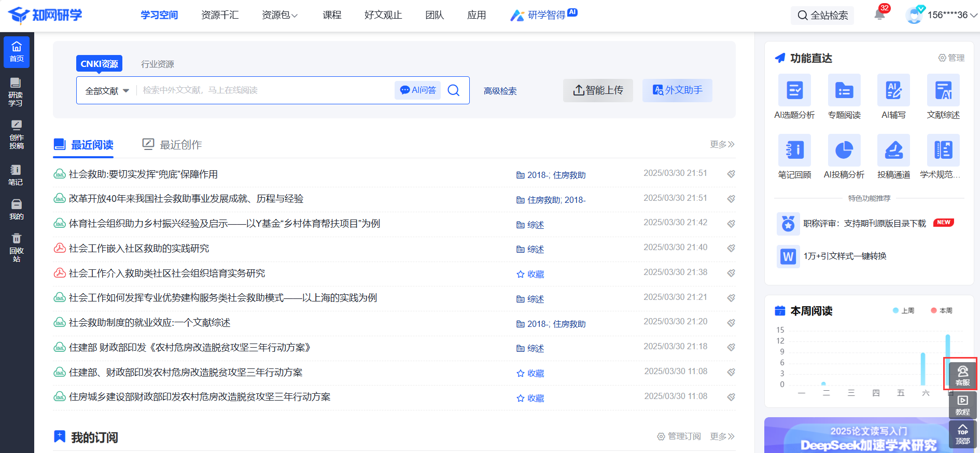Click 顶部 back-to-top floating button
The image size is (980, 453).
click(x=963, y=434)
